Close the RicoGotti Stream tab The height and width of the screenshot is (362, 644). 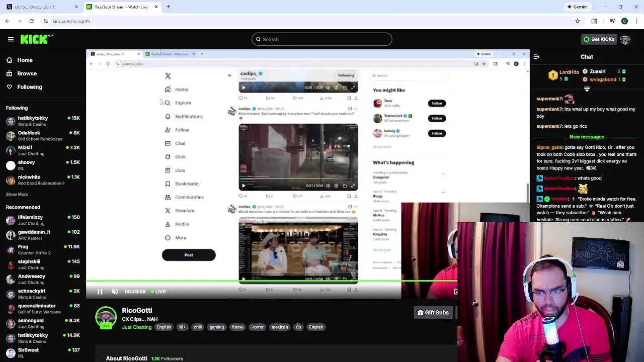click(x=156, y=7)
